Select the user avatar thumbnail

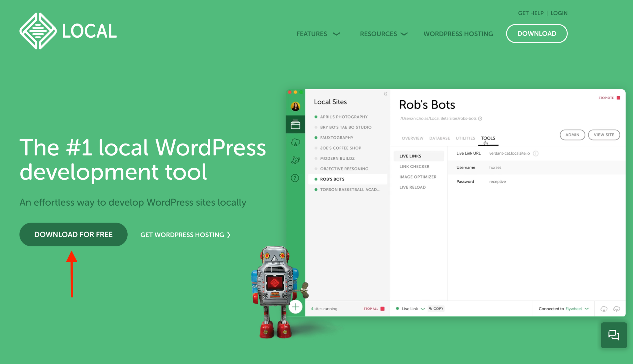pos(295,107)
